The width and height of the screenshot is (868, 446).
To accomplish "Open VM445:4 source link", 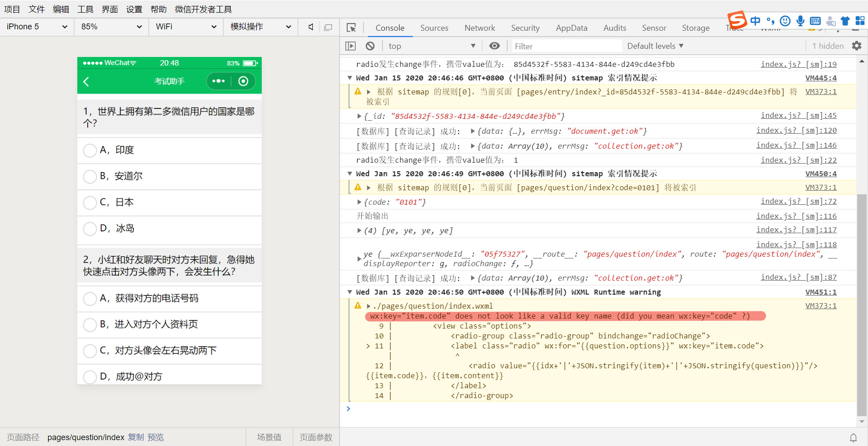I will [x=821, y=78].
